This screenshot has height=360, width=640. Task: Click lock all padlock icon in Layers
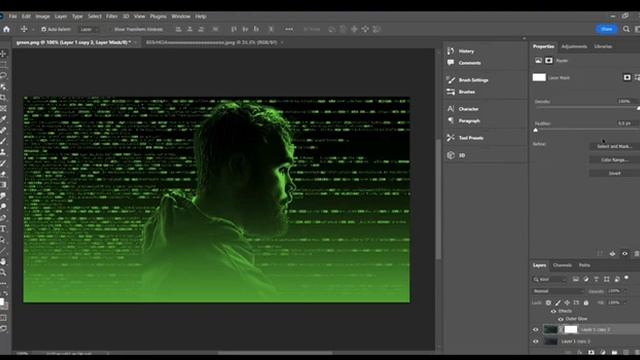(586, 302)
